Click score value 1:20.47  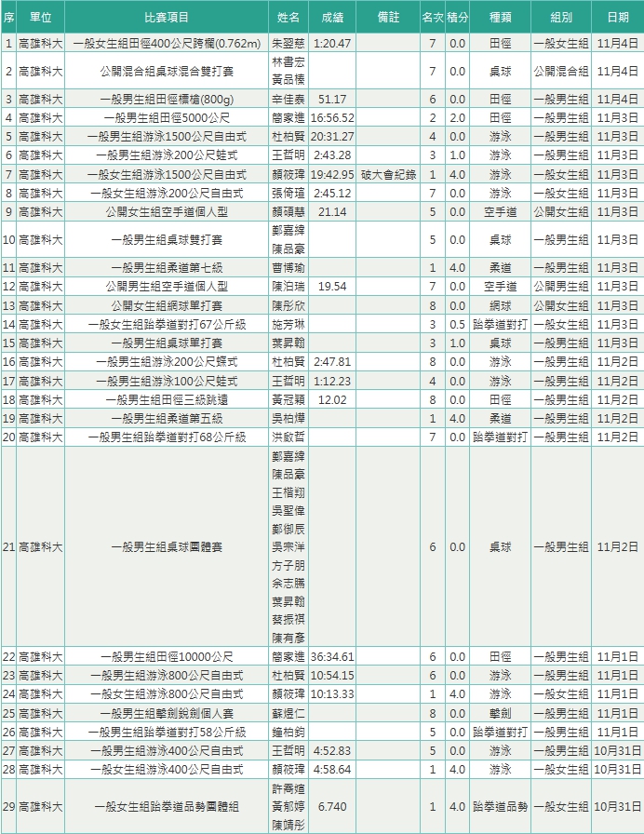[332, 44]
